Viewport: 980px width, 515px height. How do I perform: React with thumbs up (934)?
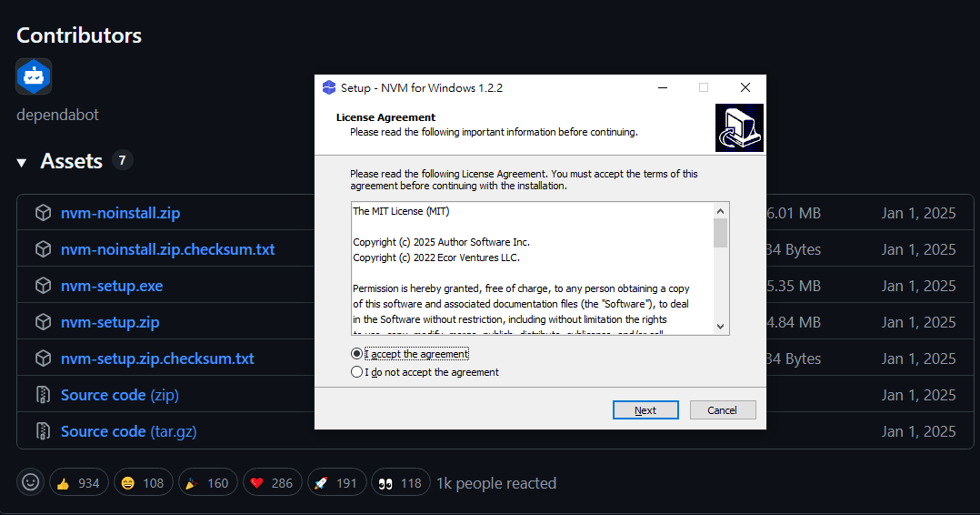pyautogui.click(x=79, y=482)
